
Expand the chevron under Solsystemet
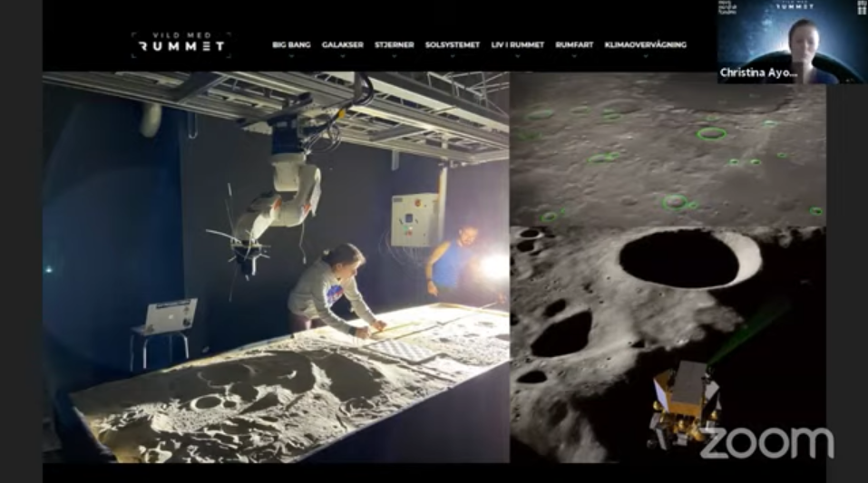tap(452, 56)
